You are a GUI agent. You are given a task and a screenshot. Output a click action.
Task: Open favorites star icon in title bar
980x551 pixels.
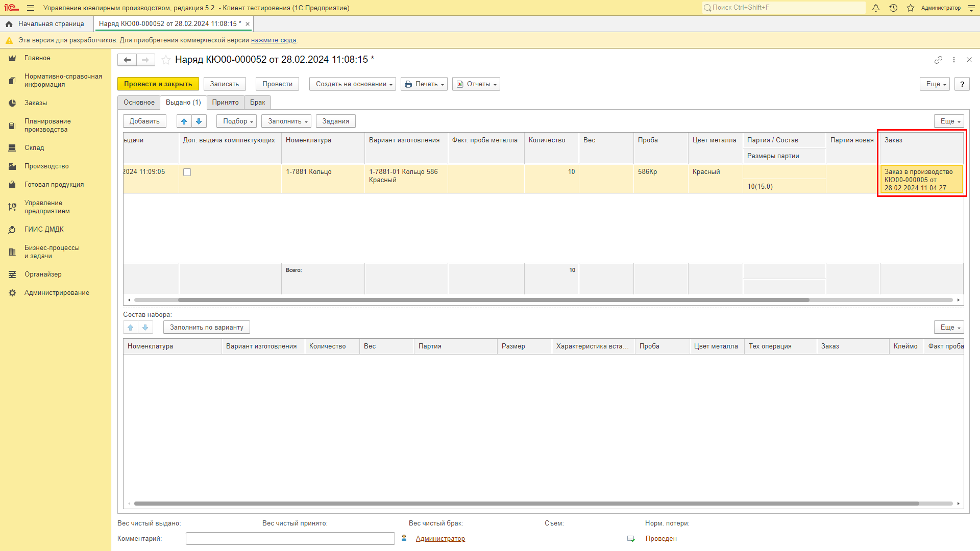click(911, 8)
